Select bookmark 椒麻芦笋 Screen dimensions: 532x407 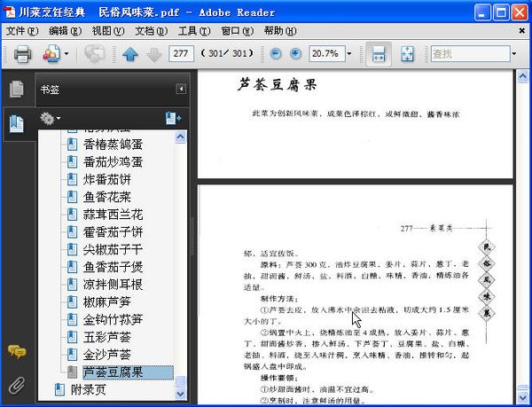[107, 302]
